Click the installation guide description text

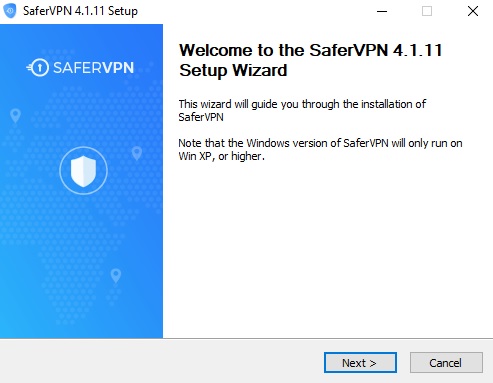302,110
